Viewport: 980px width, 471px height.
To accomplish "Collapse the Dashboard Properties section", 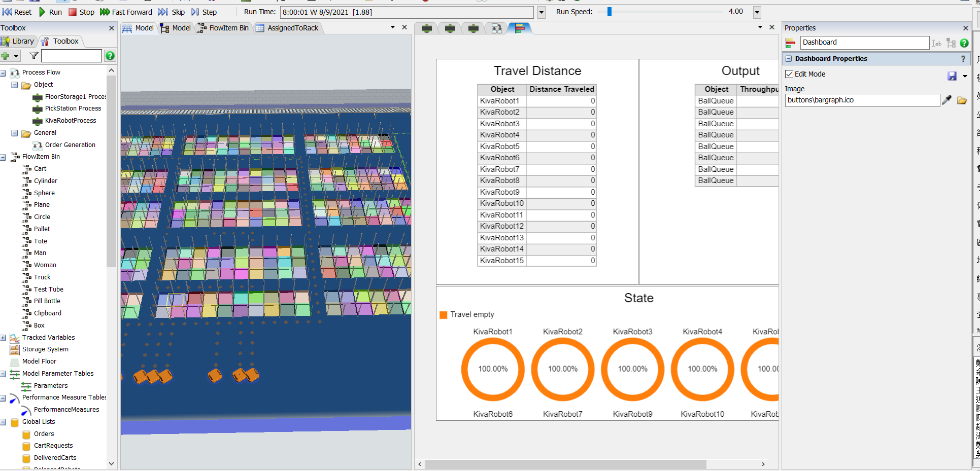I will click(x=789, y=59).
